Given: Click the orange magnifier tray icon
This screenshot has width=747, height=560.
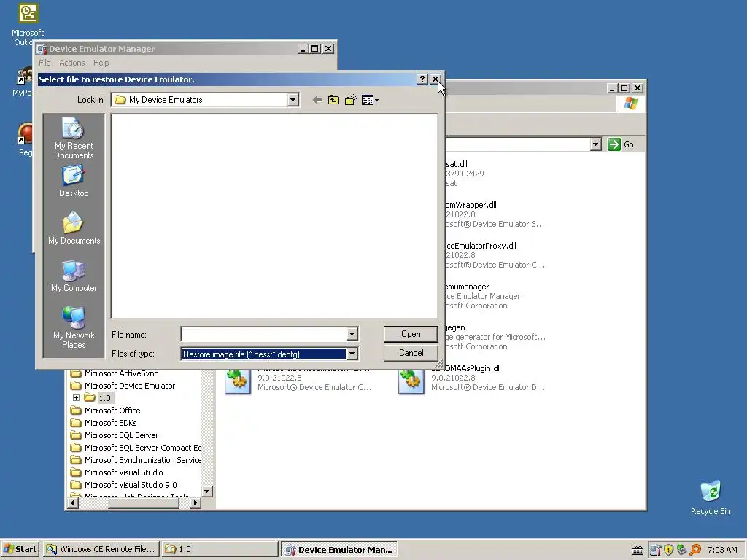Looking at the screenshot, I should pos(695,550).
